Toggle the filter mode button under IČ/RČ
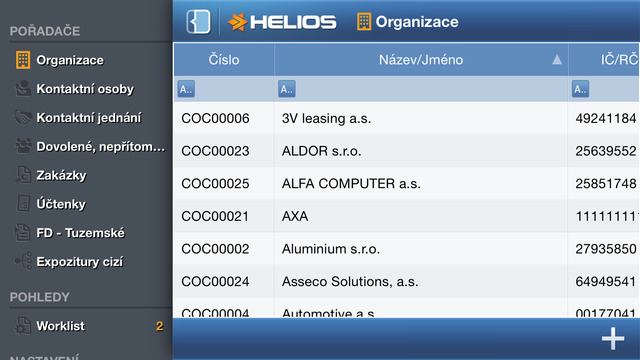The width and height of the screenshot is (640, 360). (580, 89)
